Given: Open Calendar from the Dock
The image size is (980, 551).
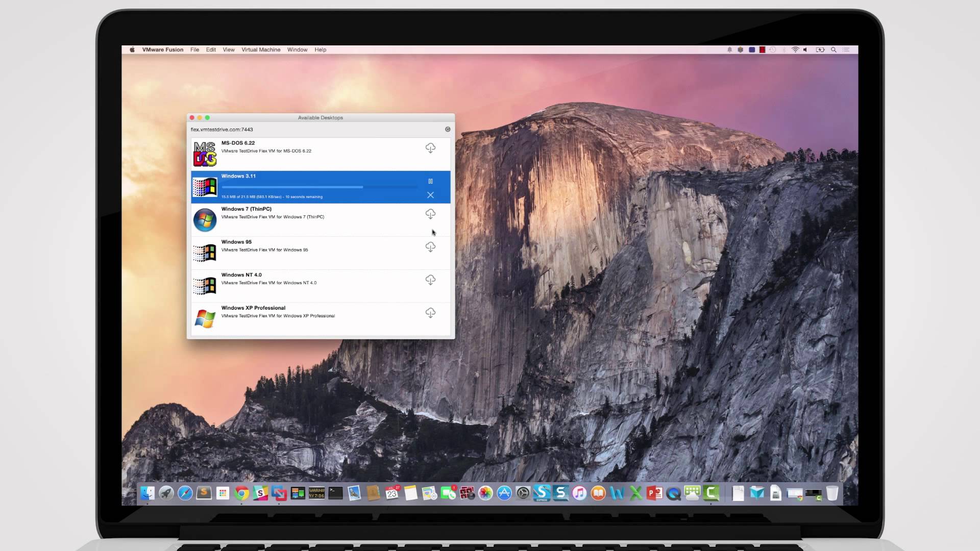Looking at the screenshot, I should pos(392,493).
